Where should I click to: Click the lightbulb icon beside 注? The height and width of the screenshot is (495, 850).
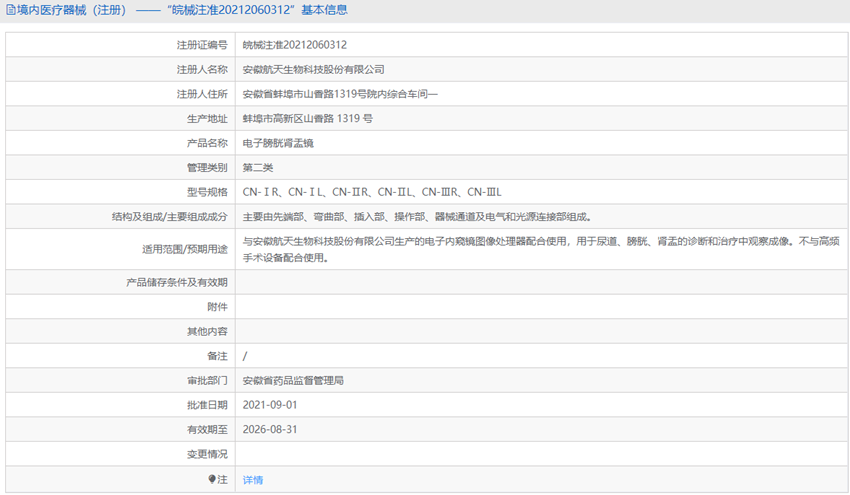pyautogui.click(x=212, y=479)
